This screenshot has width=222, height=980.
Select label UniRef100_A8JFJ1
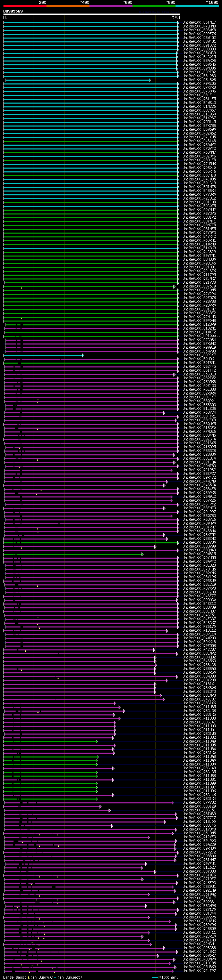point(199,95)
